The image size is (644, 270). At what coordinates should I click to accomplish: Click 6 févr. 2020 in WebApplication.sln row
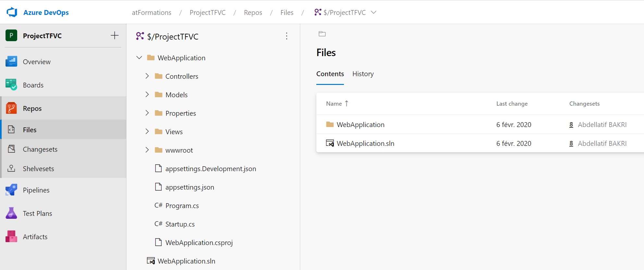tap(514, 144)
